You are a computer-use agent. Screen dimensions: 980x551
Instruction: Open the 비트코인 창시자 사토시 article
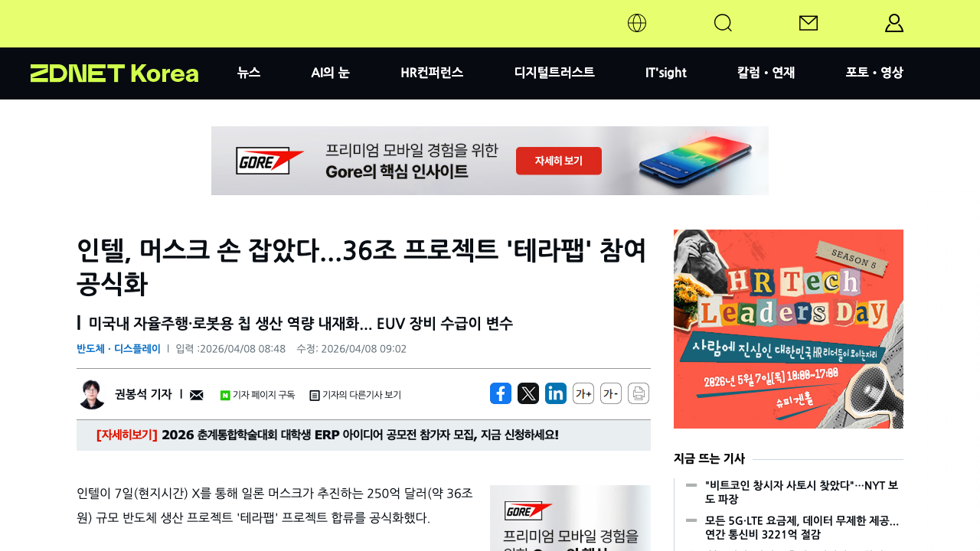click(802, 492)
